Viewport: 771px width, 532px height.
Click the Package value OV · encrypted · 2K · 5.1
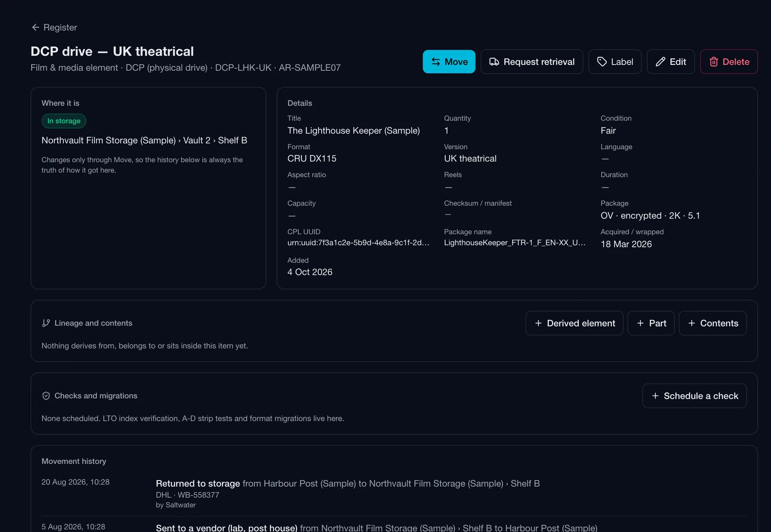pyautogui.click(x=650, y=216)
